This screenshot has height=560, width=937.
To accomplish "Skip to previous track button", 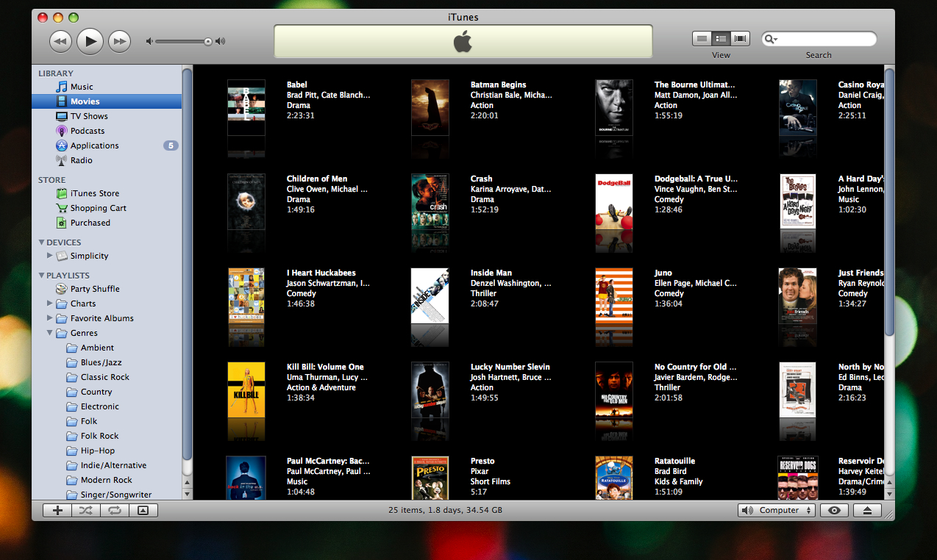I will tap(61, 41).
